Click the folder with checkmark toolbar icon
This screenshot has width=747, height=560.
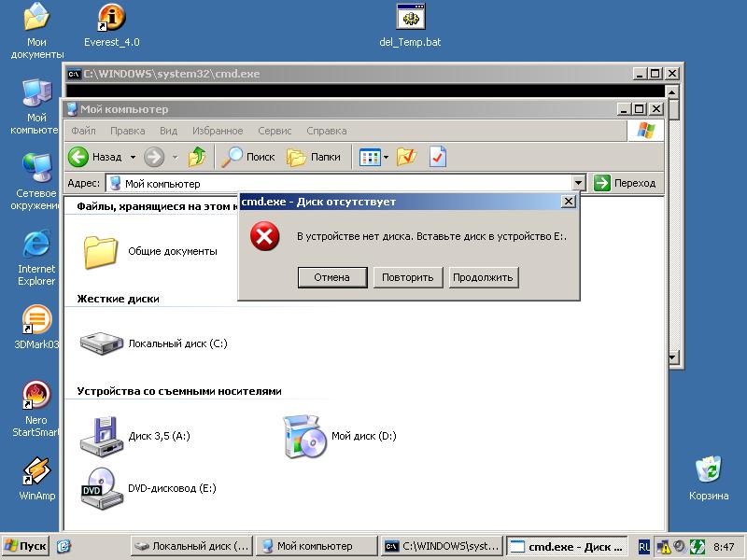(x=406, y=157)
